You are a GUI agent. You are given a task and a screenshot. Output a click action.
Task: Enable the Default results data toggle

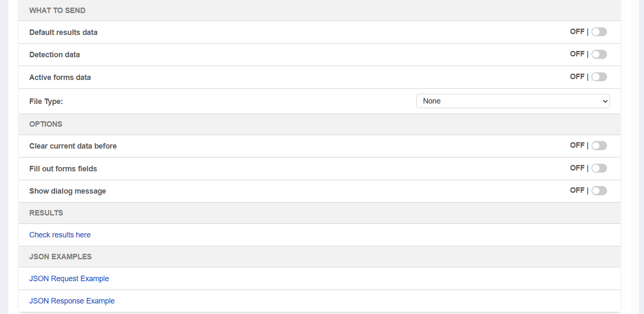[x=599, y=32]
